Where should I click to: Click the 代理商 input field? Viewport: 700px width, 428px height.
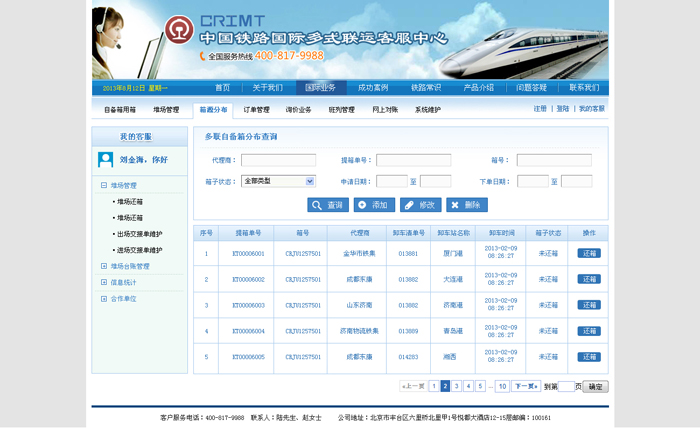click(x=278, y=160)
